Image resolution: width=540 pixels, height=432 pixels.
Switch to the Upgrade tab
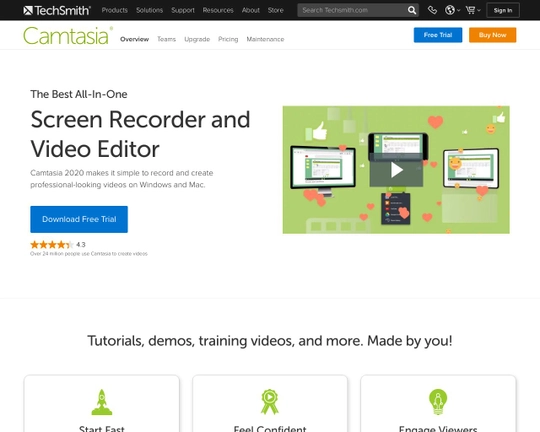pos(197,39)
